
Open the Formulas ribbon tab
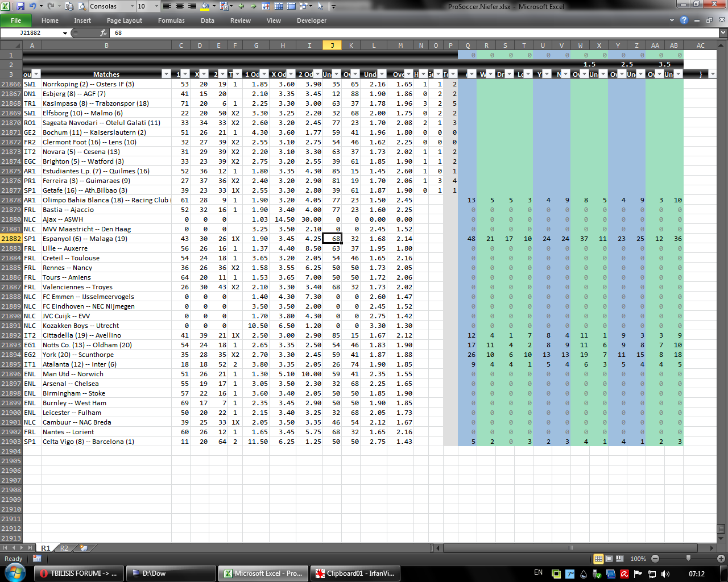pos(171,20)
